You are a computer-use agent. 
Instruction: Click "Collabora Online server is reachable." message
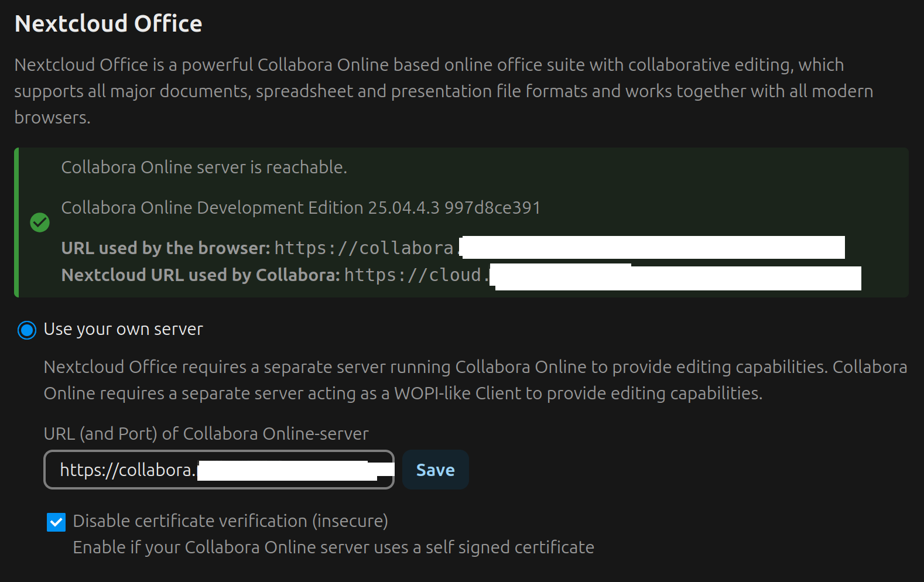(204, 167)
